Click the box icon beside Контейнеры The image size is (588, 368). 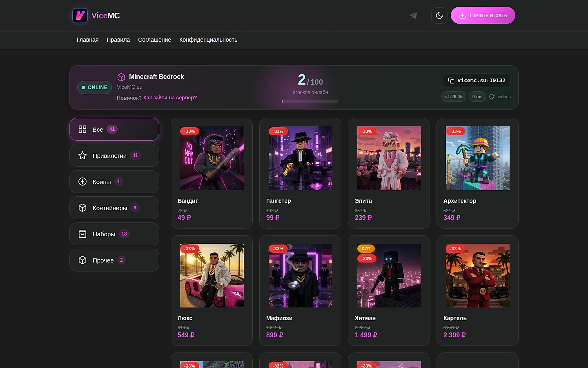pos(82,208)
